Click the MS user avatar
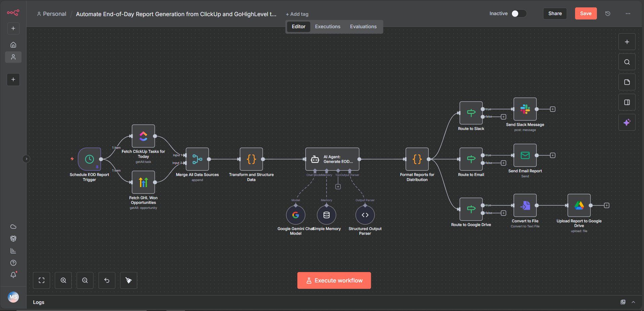Image resolution: width=644 pixels, height=311 pixels. (x=13, y=297)
